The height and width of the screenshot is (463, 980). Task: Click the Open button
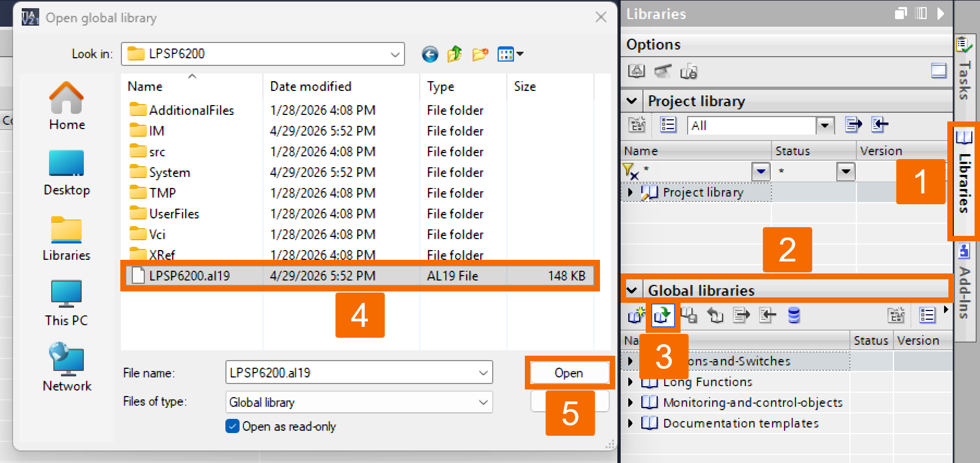(x=569, y=373)
